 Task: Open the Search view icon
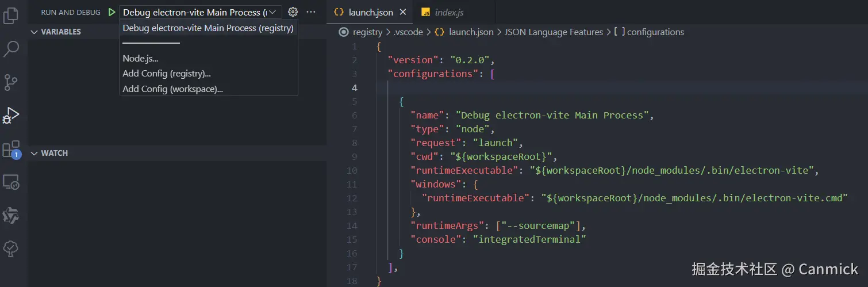click(11, 49)
